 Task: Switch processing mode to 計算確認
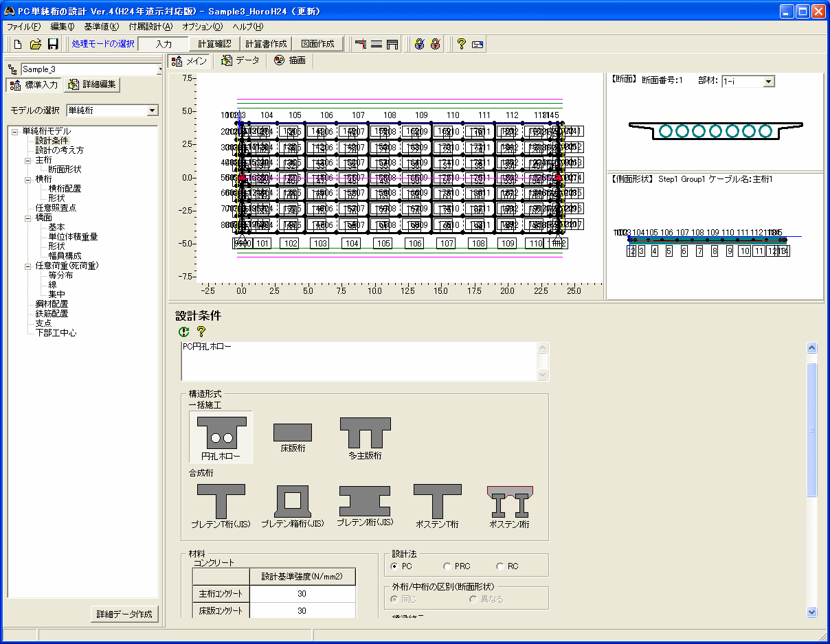pos(214,44)
